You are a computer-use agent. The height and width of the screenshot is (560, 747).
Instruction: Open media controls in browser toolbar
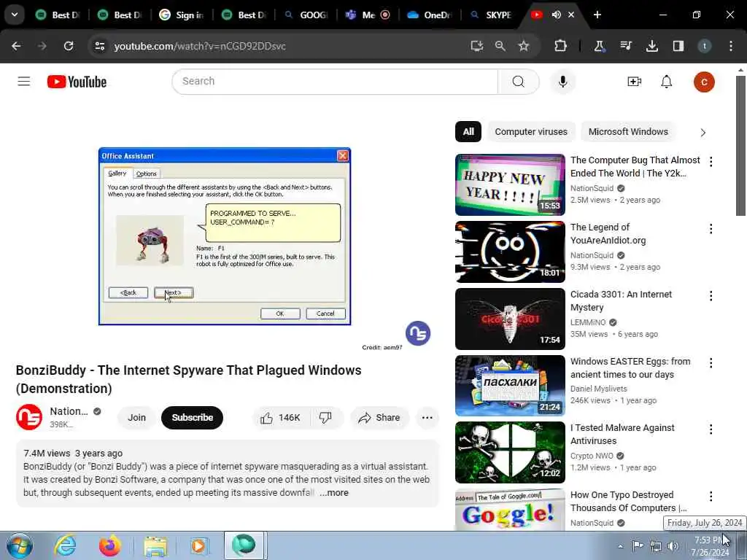(625, 46)
